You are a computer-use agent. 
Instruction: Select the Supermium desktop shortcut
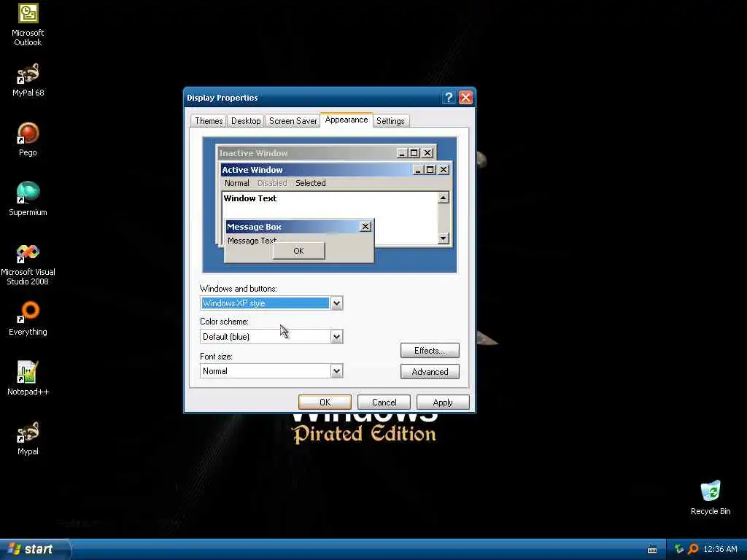click(x=28, y=199)
